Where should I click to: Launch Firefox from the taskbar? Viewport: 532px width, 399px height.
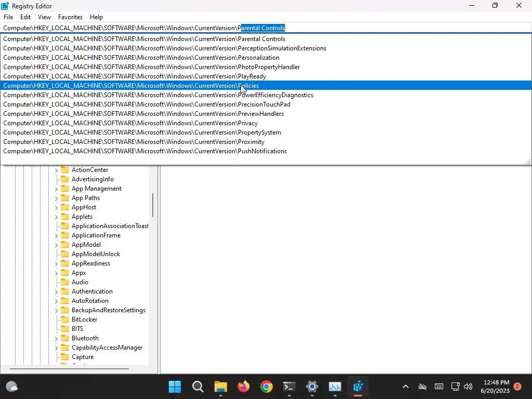(244, 387)
